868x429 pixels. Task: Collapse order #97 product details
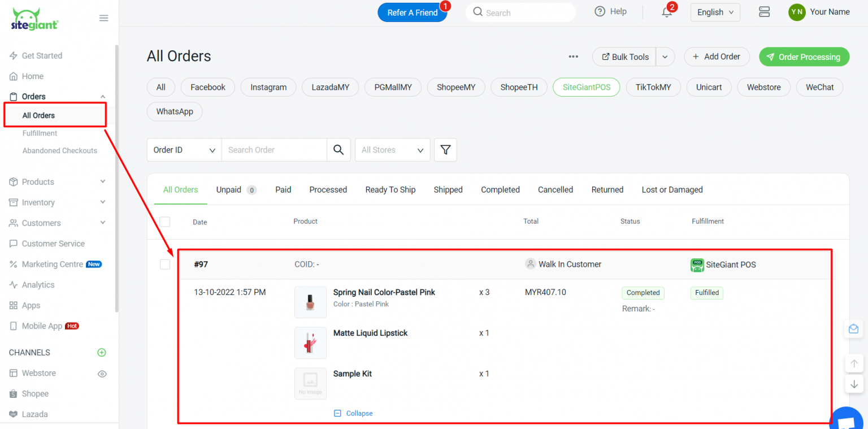353,413
